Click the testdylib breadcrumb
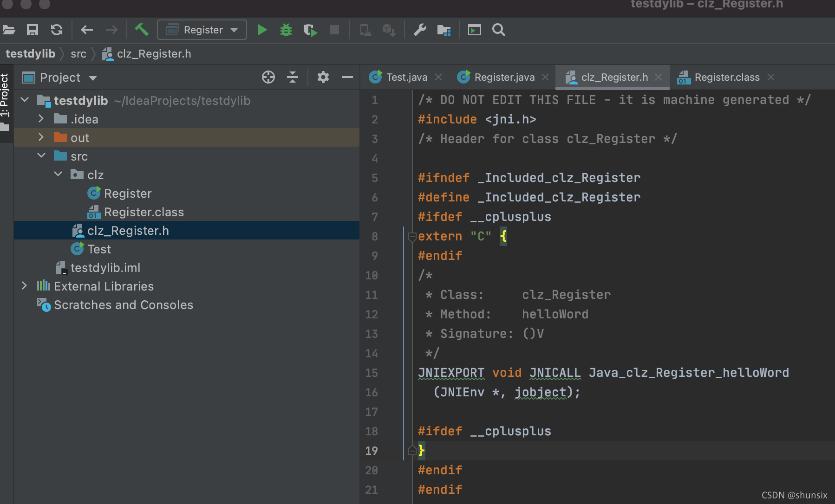The height and width of the screenshot is (504, 835). tap(30, 54)
